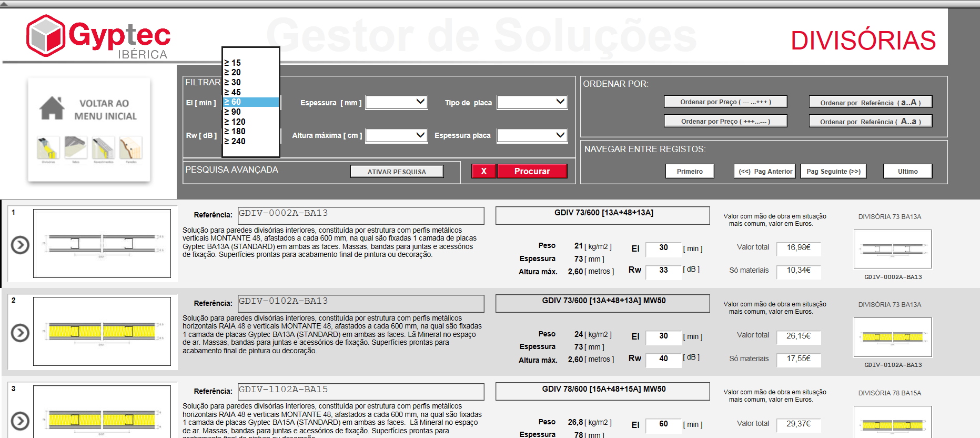Click the DIVISÓRIAS heading
The image size is (980, 438).
click(863, 41)
